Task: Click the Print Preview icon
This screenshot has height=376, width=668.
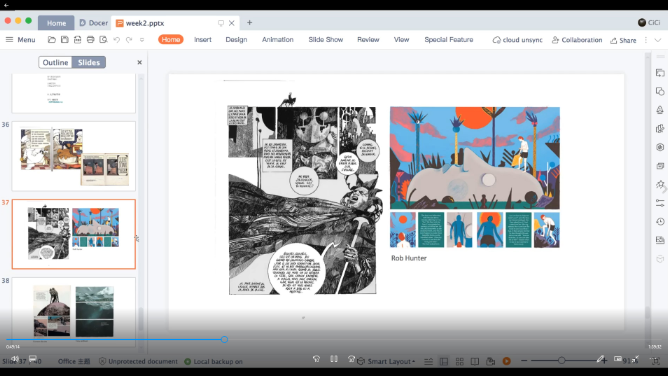Action: (103, 40)
